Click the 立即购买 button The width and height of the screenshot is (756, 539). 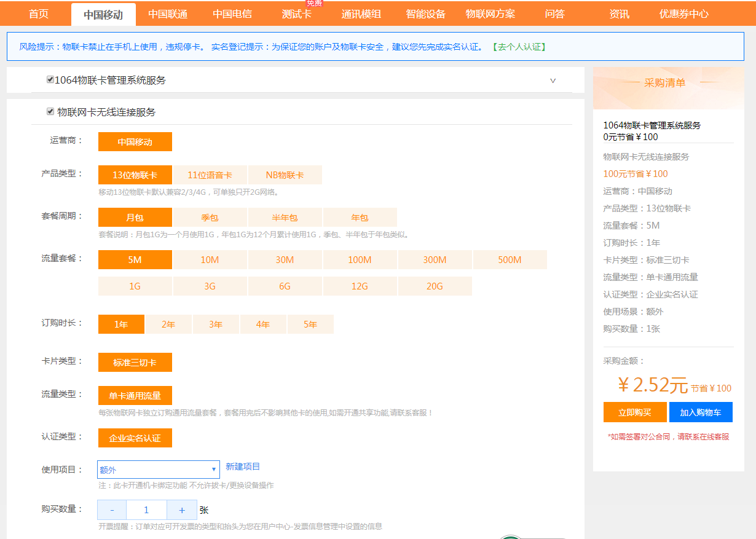[x=634, y=412]
